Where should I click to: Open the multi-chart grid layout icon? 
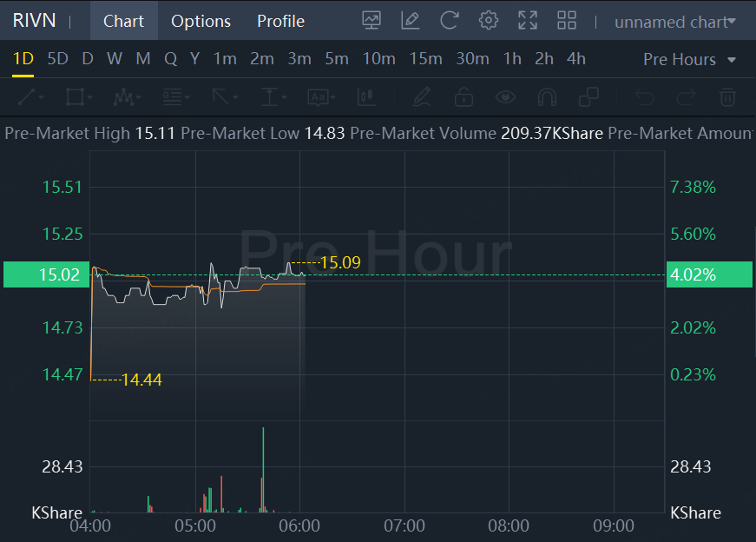coord(567,20)
